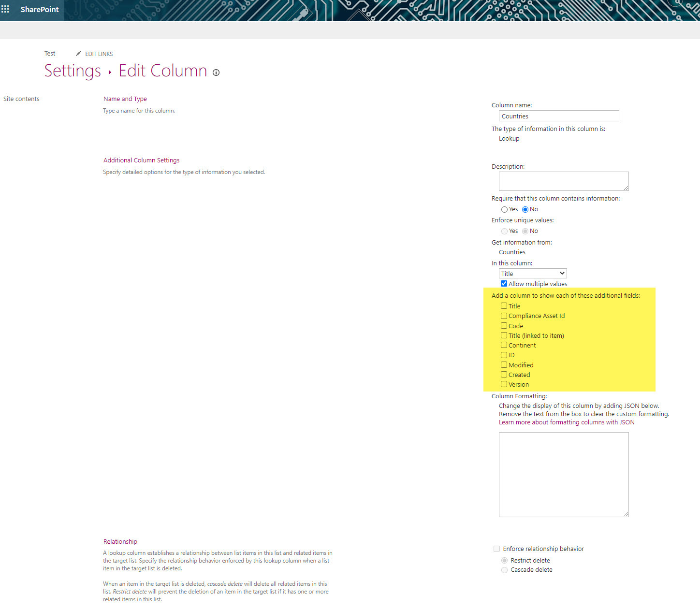The height and width of the screenshot is (609, 700).
Task: Open the SharePoint app launcher waffle icon
Action: click(5, 9)
